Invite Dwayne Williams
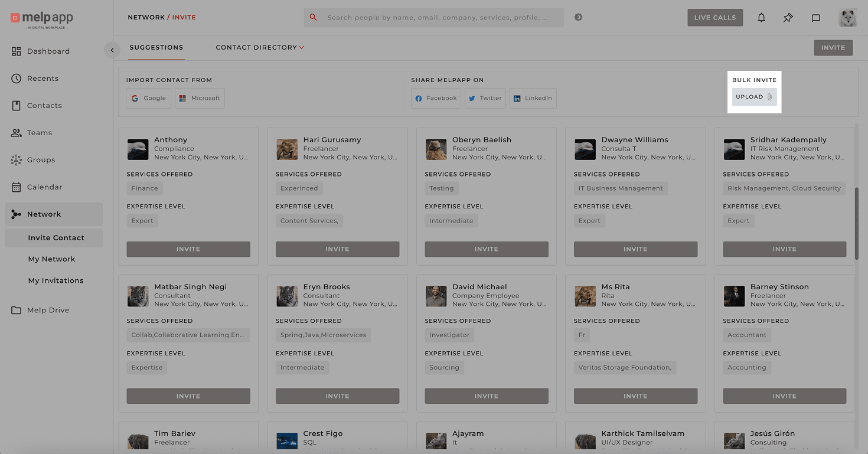The image size is (868, 454). (x=635, y=249)
